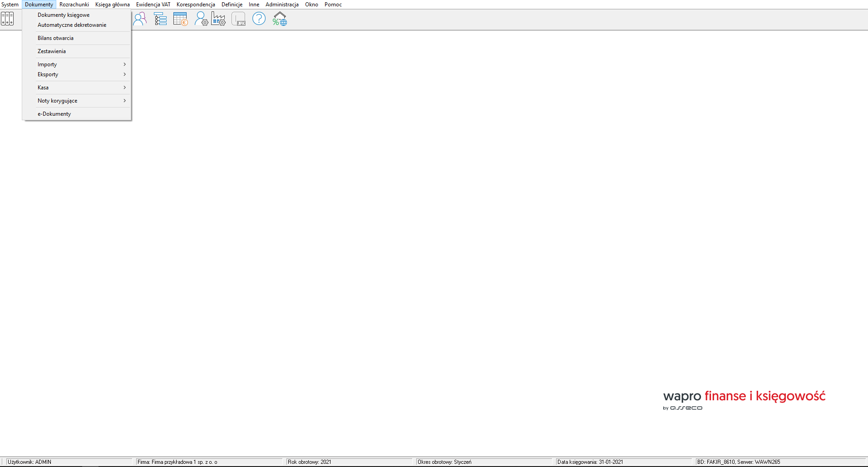Click the binders icon in the toolbar
Image resolution: width=868 pixels, height=467 pixels.
coord(7,19)
